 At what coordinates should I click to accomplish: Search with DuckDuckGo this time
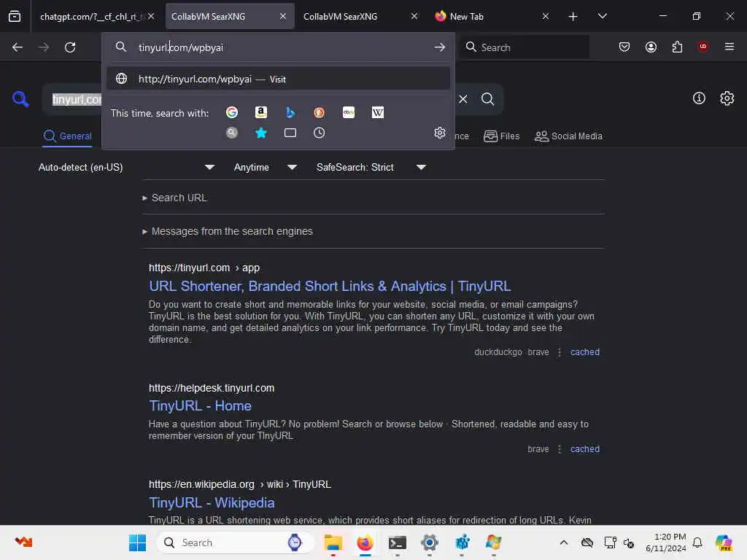(x=320, y=112)
